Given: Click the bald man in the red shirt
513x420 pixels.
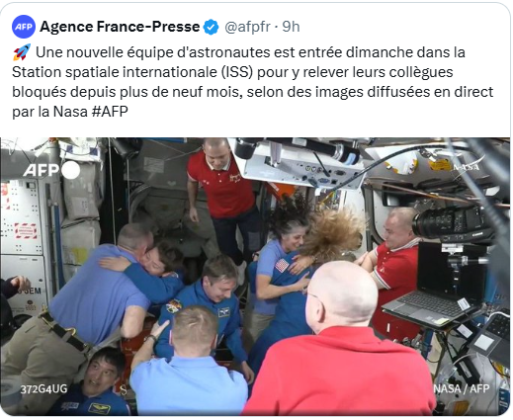Looking at the screenshot, I should [339, 339].
